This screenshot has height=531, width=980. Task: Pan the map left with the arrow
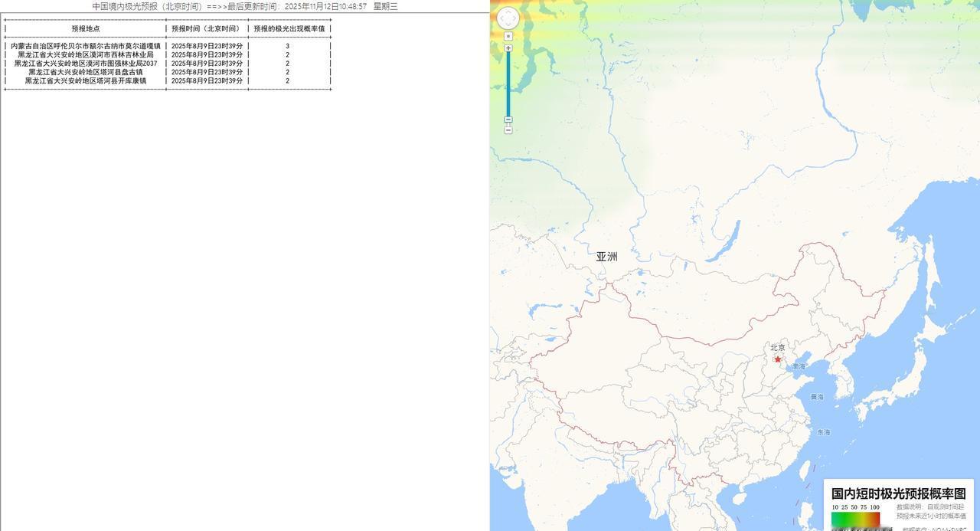(x=501, y=18)
